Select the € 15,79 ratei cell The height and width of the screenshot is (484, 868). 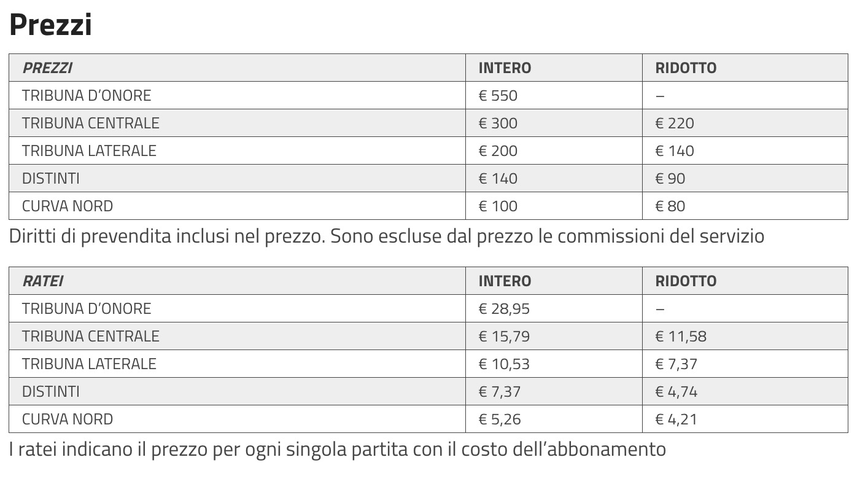(x=504, y=336)
